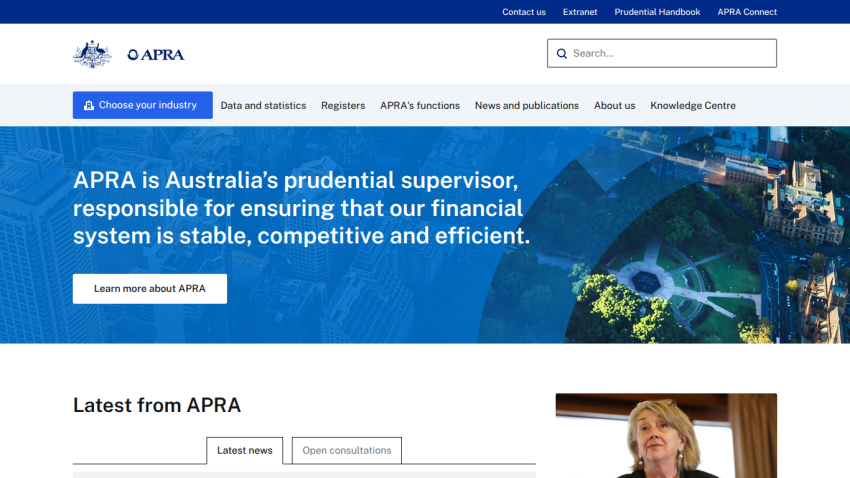Open APRA Connect in top bar
The width and height of the screenshot is (850, 478).
[x=747, y=12]
